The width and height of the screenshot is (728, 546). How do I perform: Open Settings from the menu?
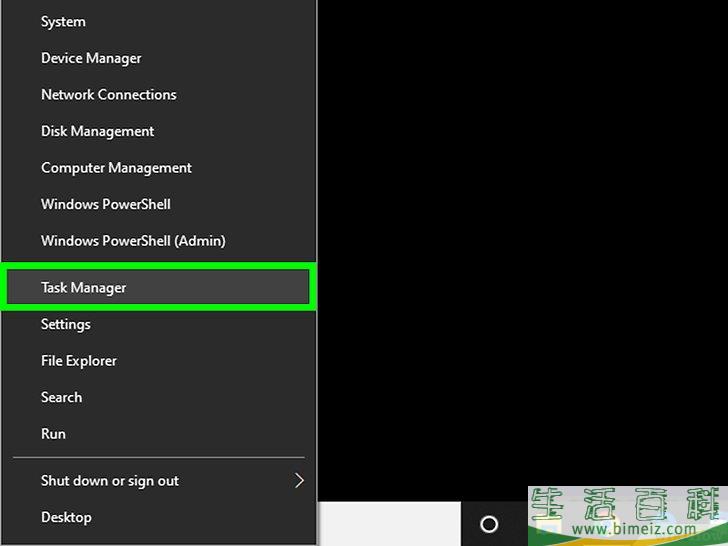[158, 324]
